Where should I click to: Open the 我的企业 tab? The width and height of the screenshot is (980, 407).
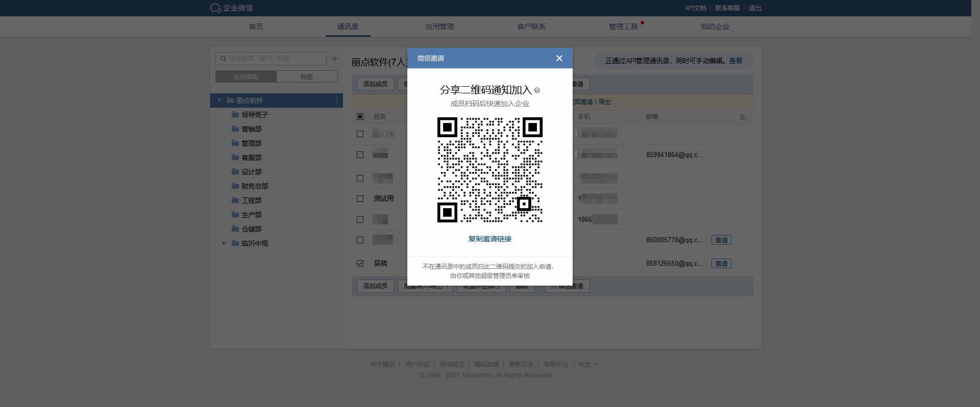pos(716,27)
